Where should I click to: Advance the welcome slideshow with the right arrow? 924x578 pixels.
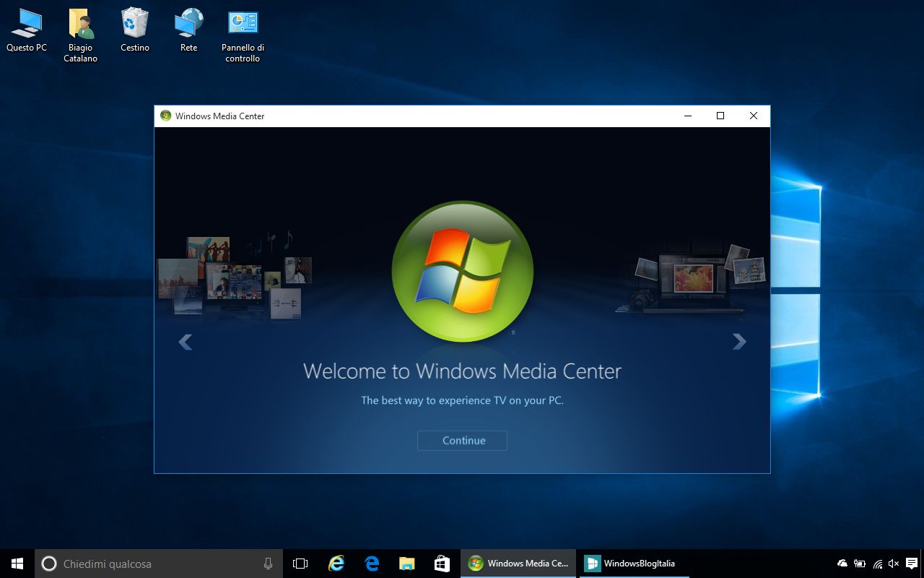739,342
